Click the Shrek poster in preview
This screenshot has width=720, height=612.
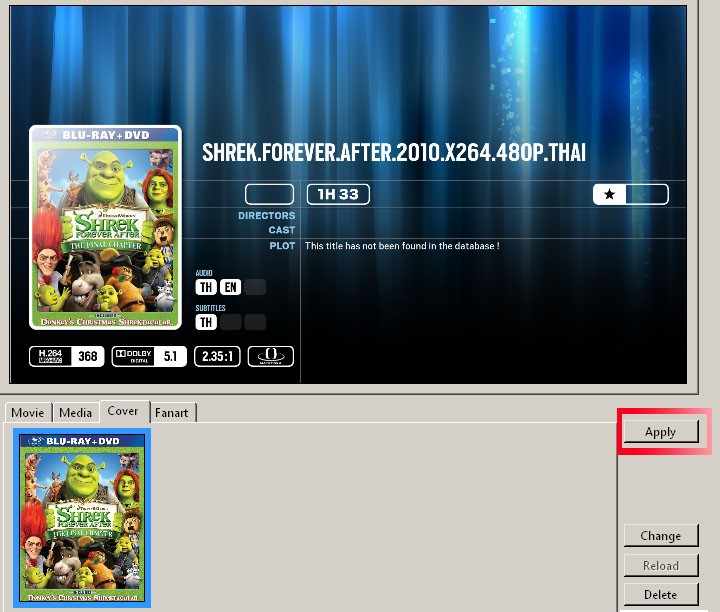pos(106,227)
